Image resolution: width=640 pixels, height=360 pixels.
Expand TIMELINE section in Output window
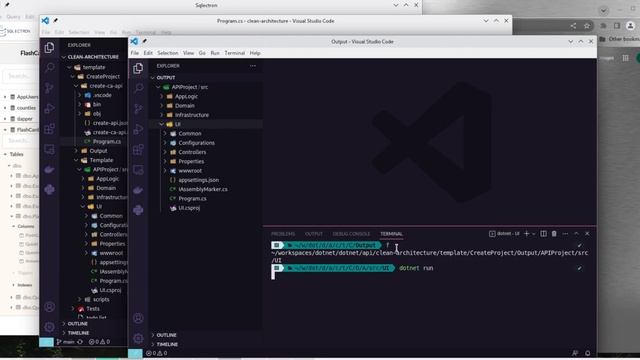pos(167,344)
